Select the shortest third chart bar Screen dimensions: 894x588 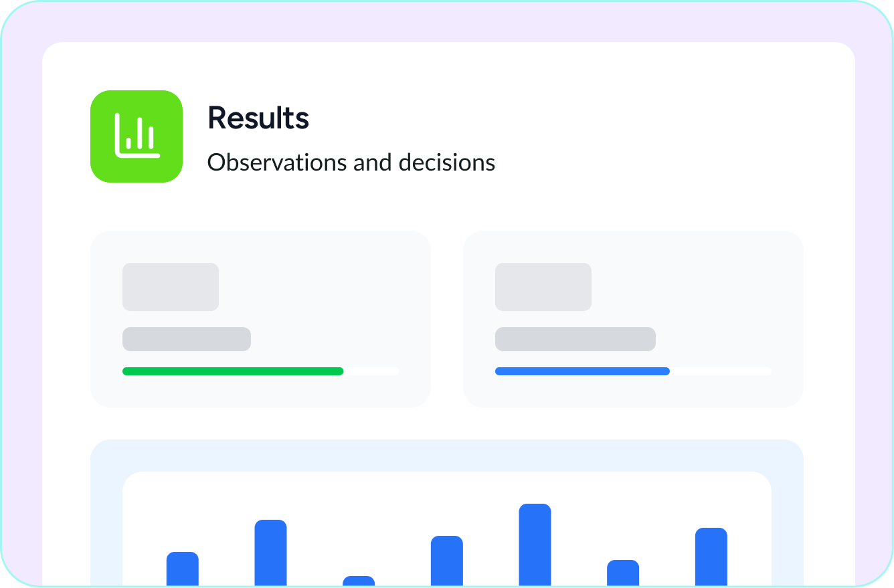point(359,581)
